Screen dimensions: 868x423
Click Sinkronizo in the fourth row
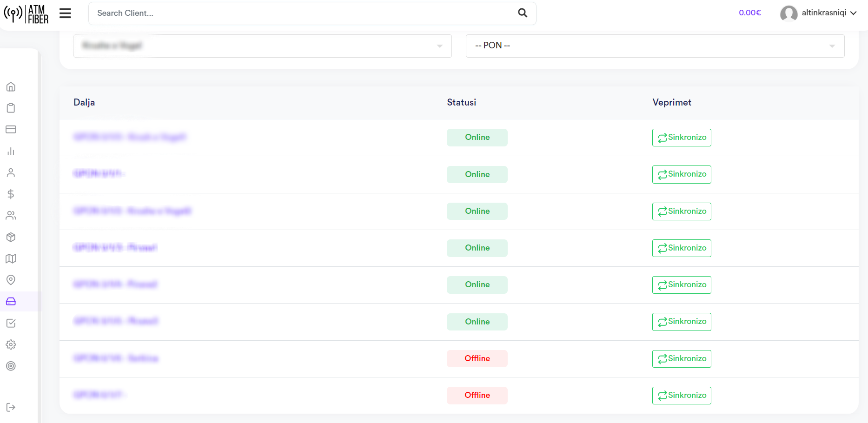pyautogui.click(x=682, y=248)
